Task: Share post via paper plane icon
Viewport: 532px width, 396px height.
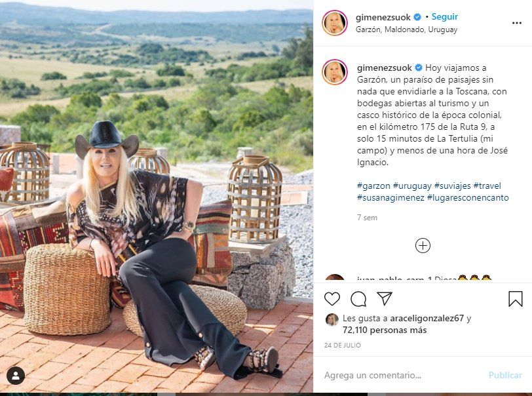Action: [385, 298]
